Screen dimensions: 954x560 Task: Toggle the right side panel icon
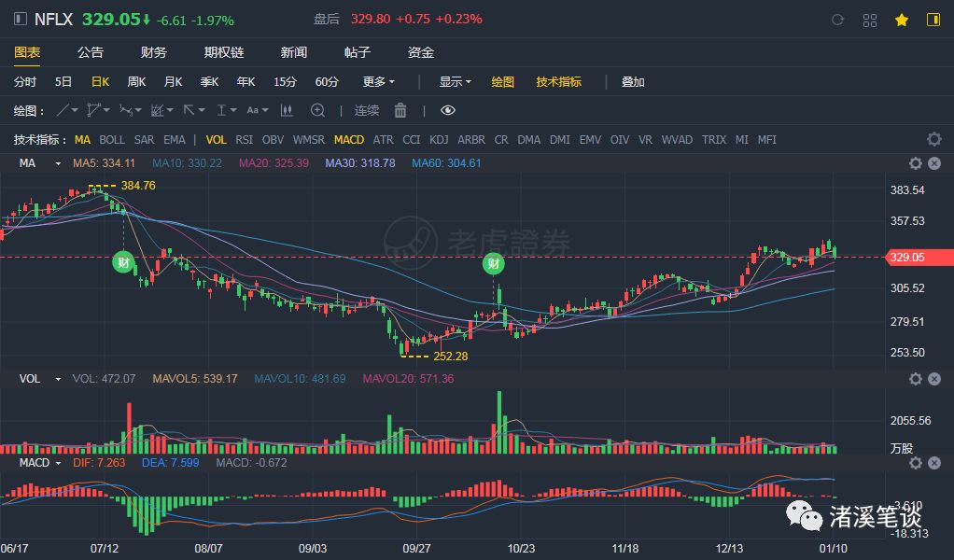tap(933, 20)
